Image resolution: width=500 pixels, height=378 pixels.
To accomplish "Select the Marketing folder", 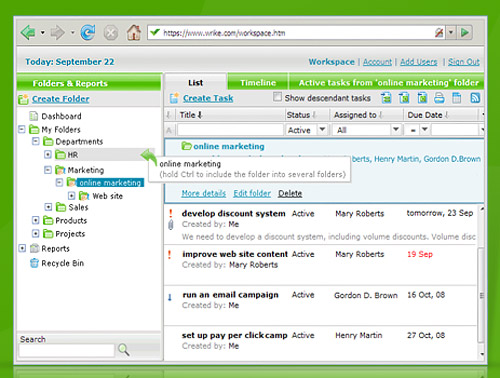I will pos(86,170).
